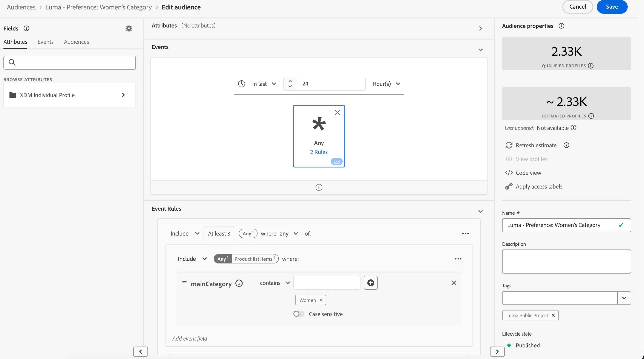Remove the Luma Public Project tag
This screenshot has height=359, width=644.
point(553,315)
